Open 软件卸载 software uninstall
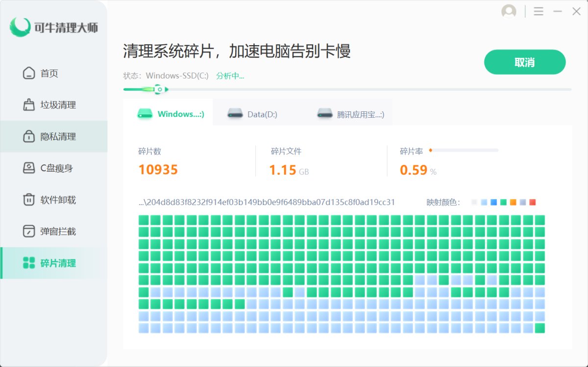 (54, 200)
